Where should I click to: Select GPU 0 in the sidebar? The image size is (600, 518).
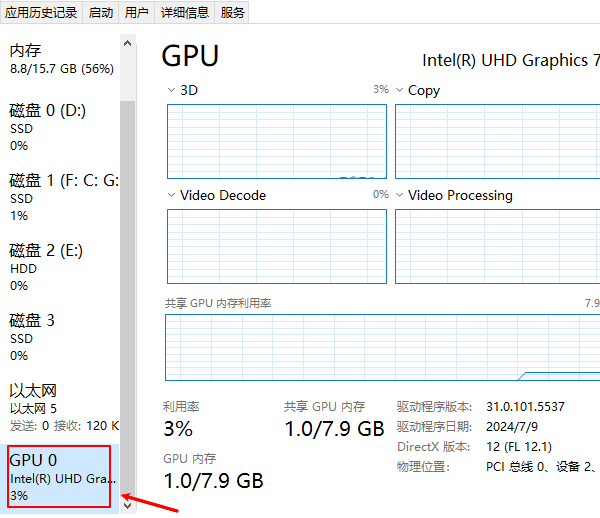(x=60, y=476)
